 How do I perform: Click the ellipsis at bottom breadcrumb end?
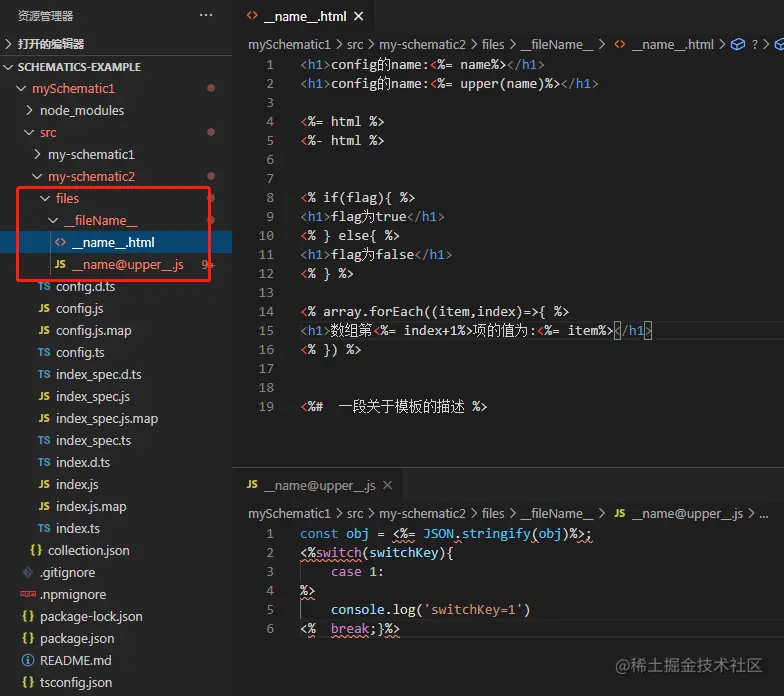pyautogui.click(x=764, y=514)
